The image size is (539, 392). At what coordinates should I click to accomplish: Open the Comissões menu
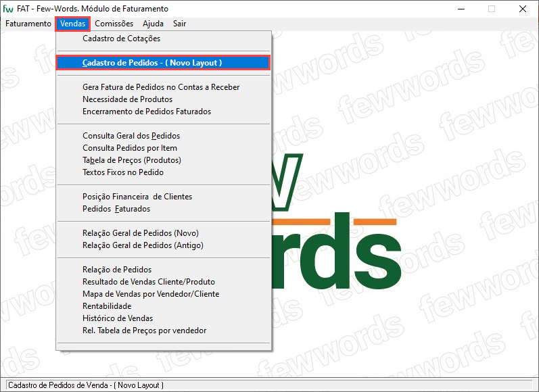114,24
